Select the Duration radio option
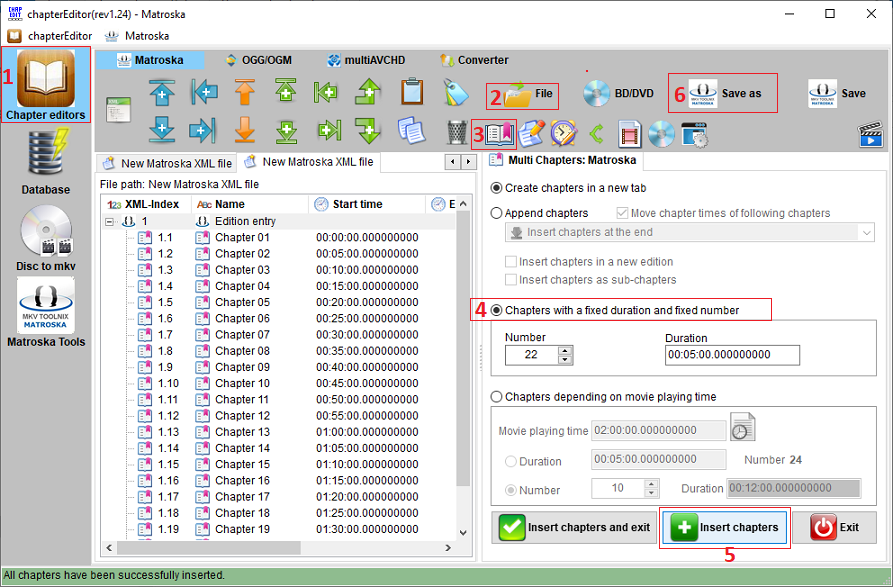Image resolution: width=893 pixels, height=587 pixels. click(x=511, y=461)
